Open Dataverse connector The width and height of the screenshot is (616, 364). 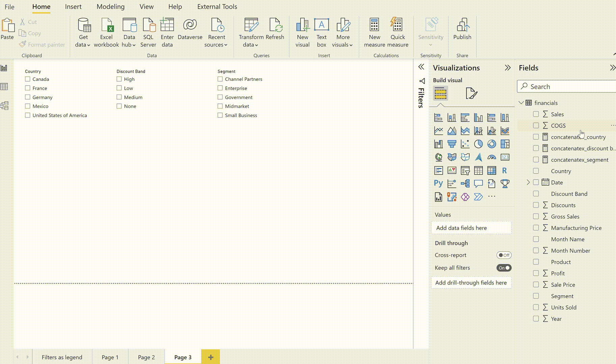pyautogui.click(x=190, y=29)
